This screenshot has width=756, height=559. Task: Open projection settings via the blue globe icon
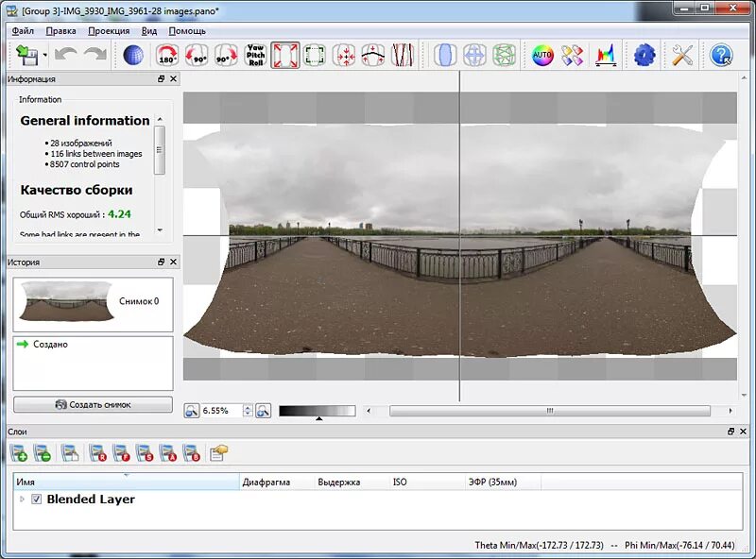(133, 55)
